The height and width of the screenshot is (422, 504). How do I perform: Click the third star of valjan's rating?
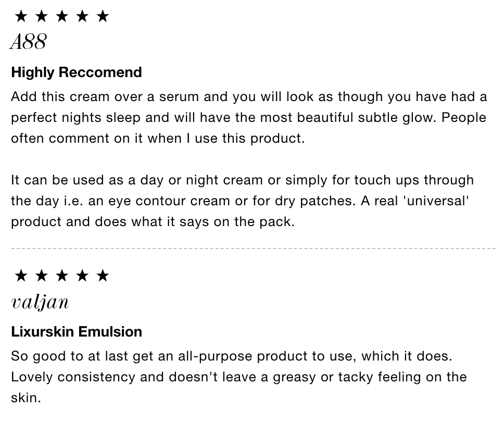[62, 276]
